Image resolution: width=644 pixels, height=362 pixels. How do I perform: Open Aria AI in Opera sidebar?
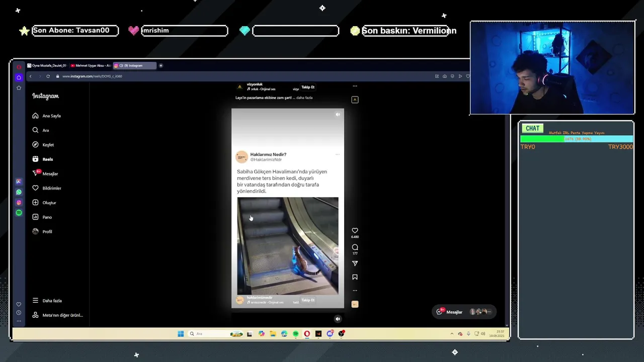pyautogui.click(x=19, y=182)
